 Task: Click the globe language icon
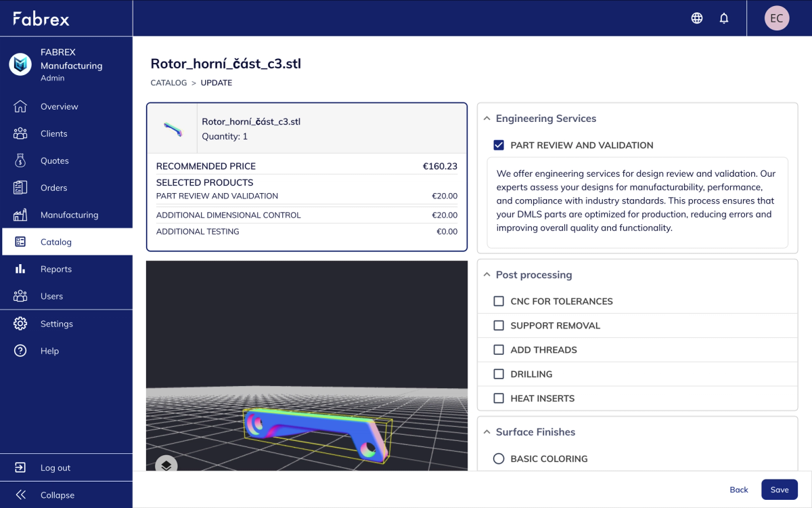point(697,18)
